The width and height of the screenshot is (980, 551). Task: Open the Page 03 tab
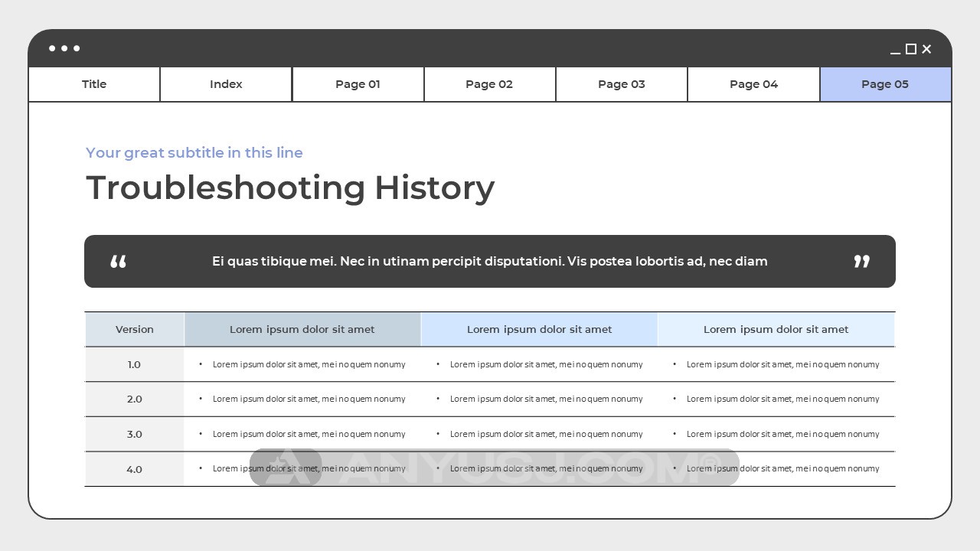pyautogui.click(x=621, y=84)
